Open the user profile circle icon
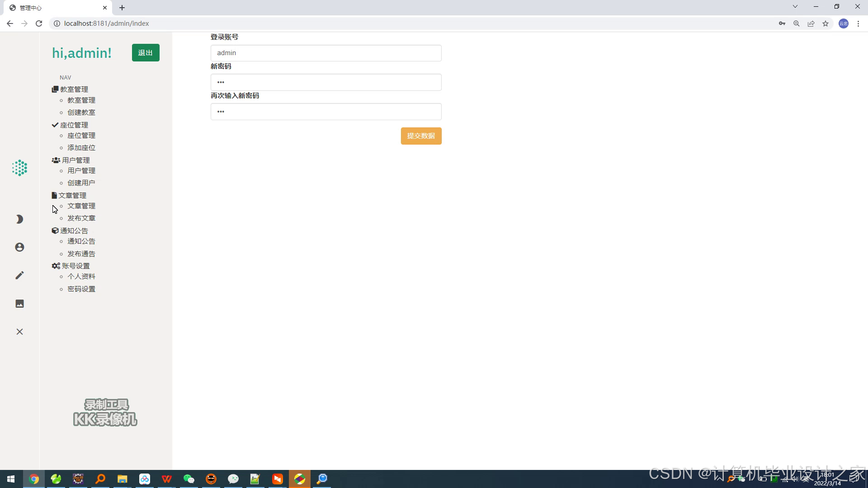The image size is (868, 488). point(19,247)
